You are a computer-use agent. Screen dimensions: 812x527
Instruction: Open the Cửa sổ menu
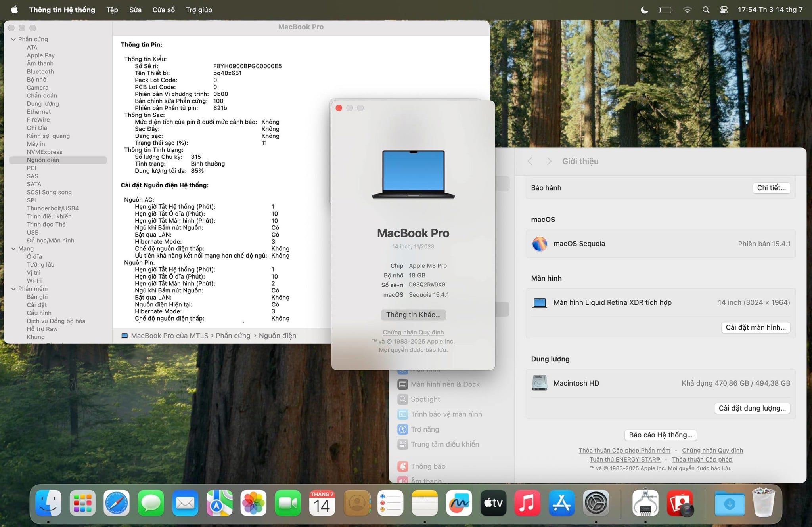[164, 10]
